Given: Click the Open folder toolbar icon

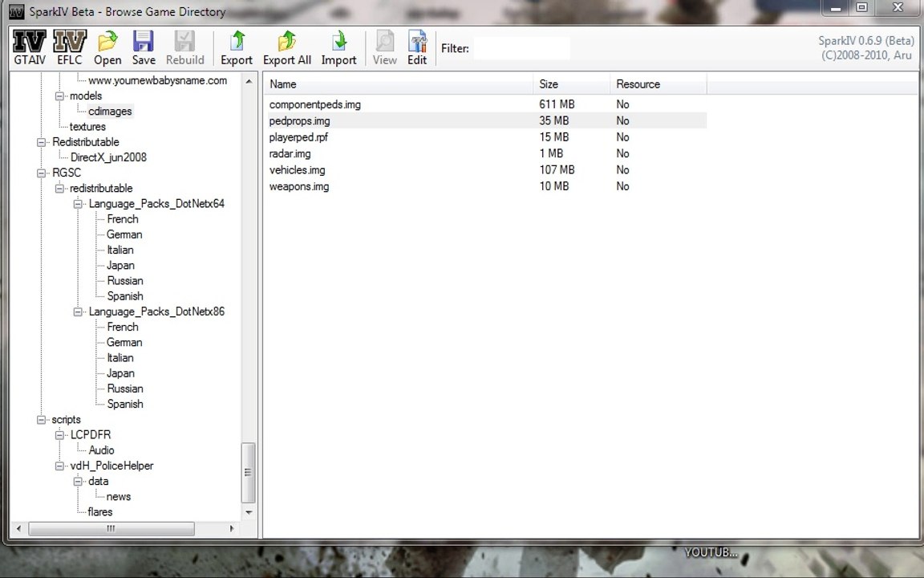Looking at the screenshot, I should [107, 47].
